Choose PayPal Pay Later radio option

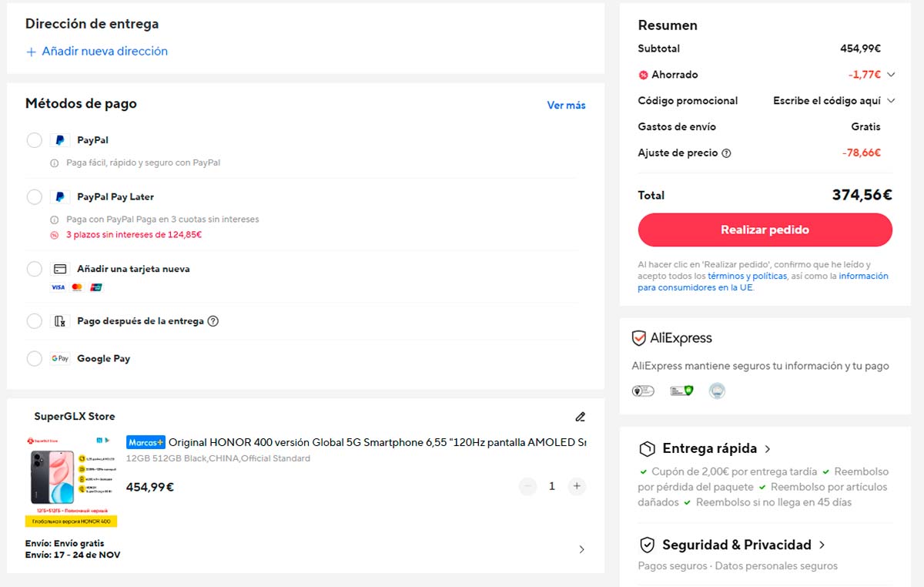tap(35, 196)
